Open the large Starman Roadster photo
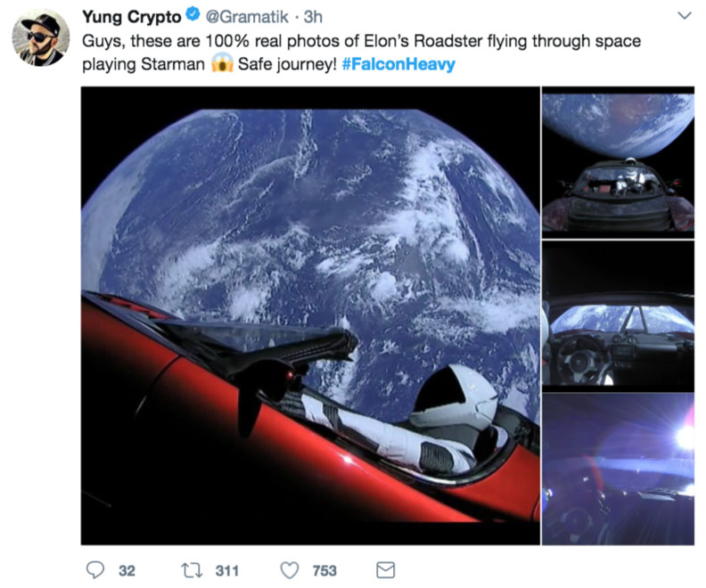This screenshot has width=706, height=588. [310, 315]
